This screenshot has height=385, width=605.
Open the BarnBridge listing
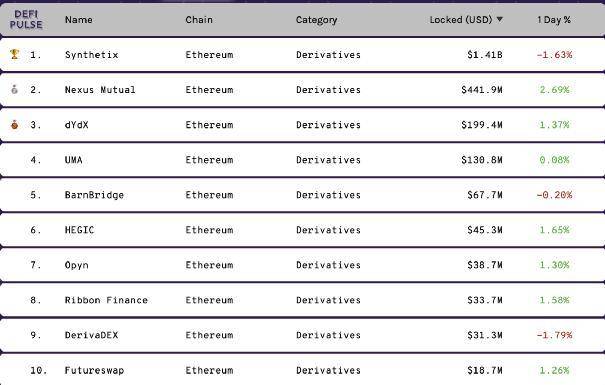[x=94, y=195]
